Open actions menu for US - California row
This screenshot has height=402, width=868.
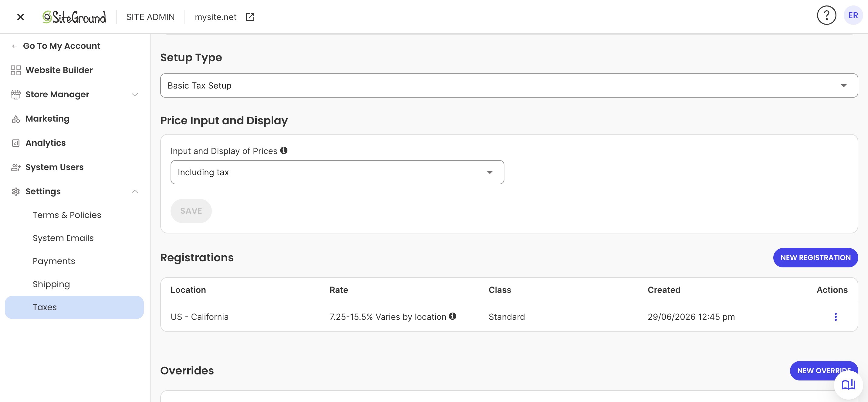(835, 317)
